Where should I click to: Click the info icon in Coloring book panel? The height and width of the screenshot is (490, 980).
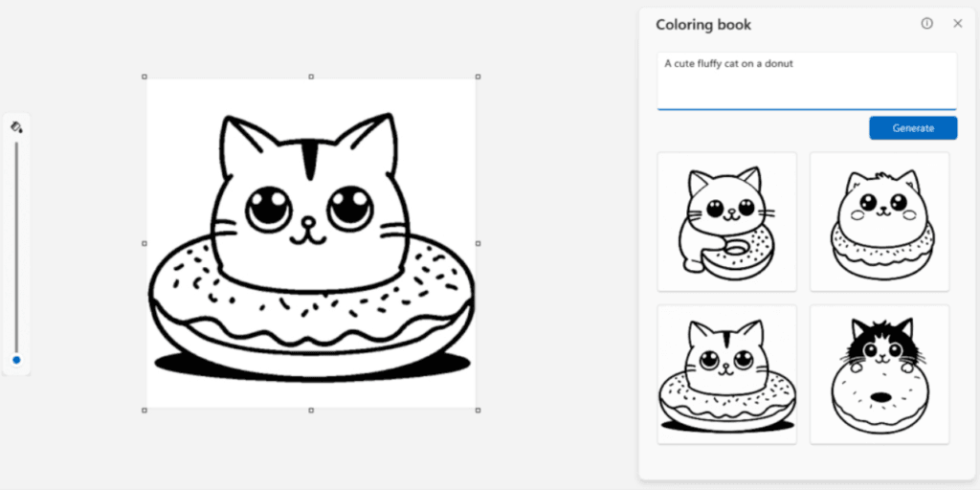pos(926,24)
